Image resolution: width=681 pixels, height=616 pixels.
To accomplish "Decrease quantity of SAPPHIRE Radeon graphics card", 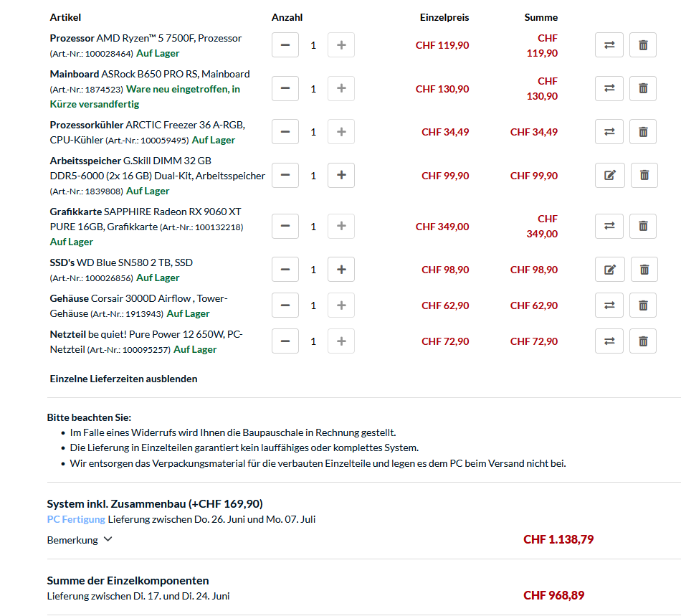I will (x=285, y=226).
